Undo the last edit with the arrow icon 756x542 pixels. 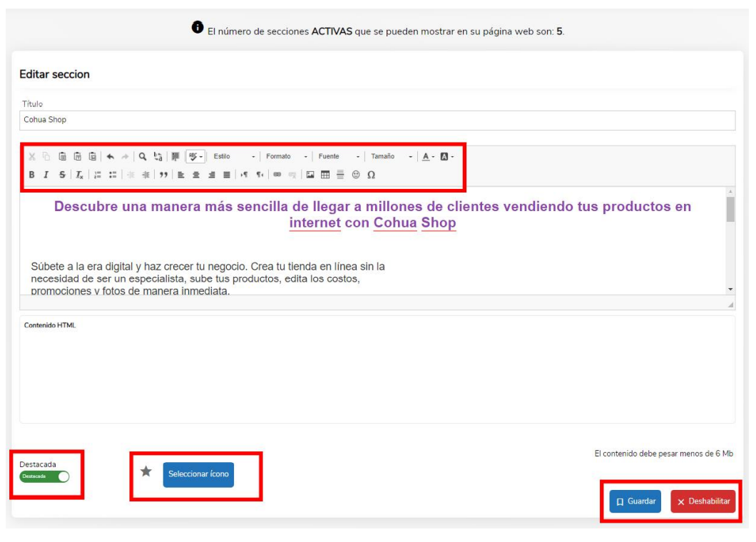tap(111, 156)
